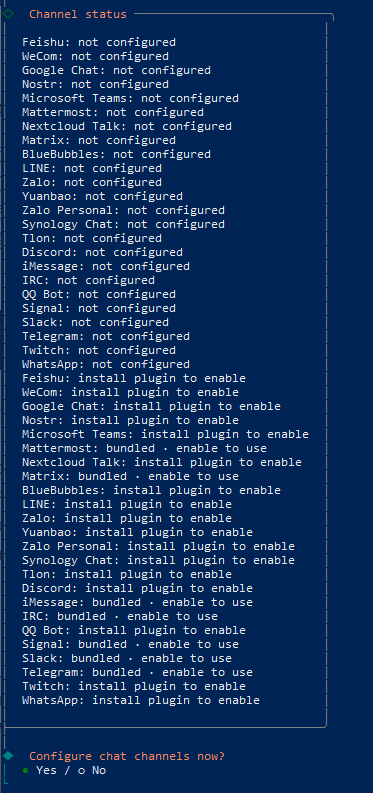
Task: Click Telegram: bundled enable to use line
Action: pos(137,672)
